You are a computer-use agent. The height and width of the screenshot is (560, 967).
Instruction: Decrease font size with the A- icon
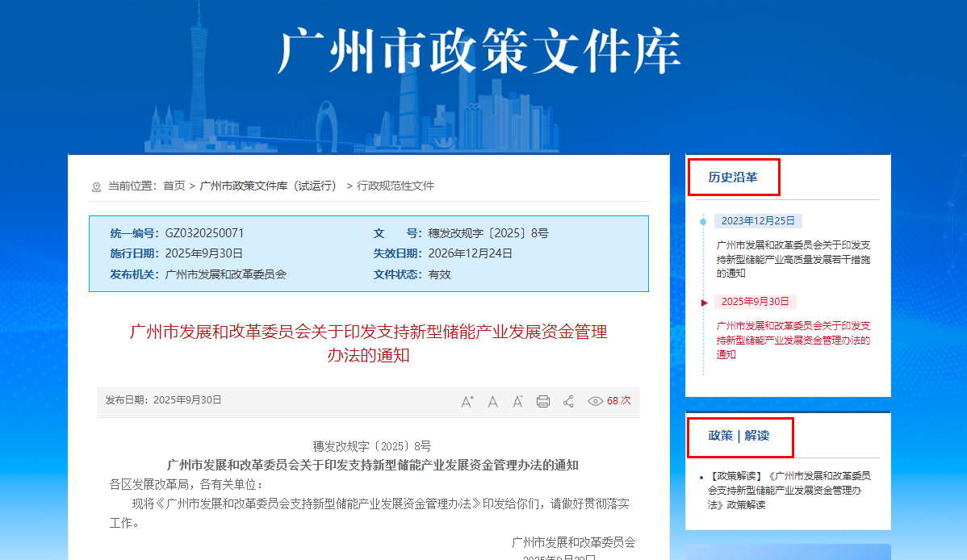point(518,401)
